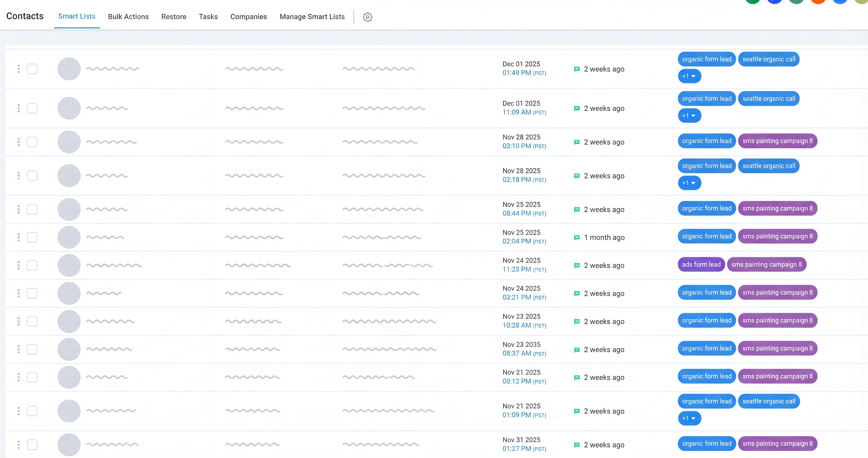Show extra tags on Nov 21 01:09 PM row
This screenshot has width=868, height=458.
[x=689, y=418]
